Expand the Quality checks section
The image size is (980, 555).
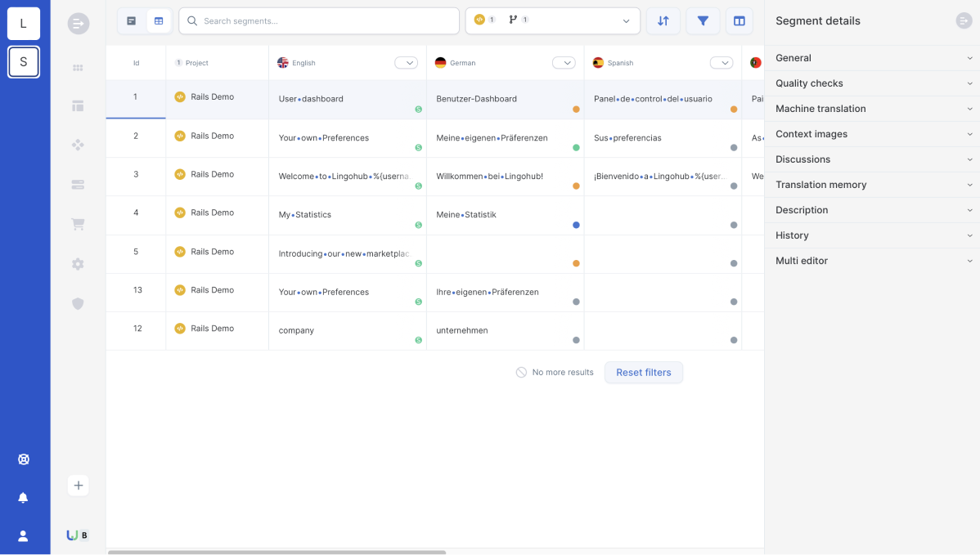coord(873,83)
